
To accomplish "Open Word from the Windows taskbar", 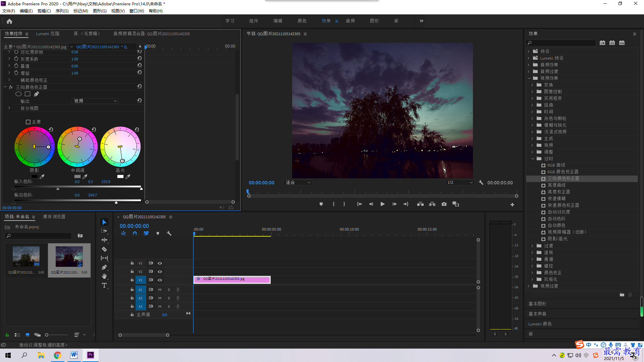I will pos(74,355).
